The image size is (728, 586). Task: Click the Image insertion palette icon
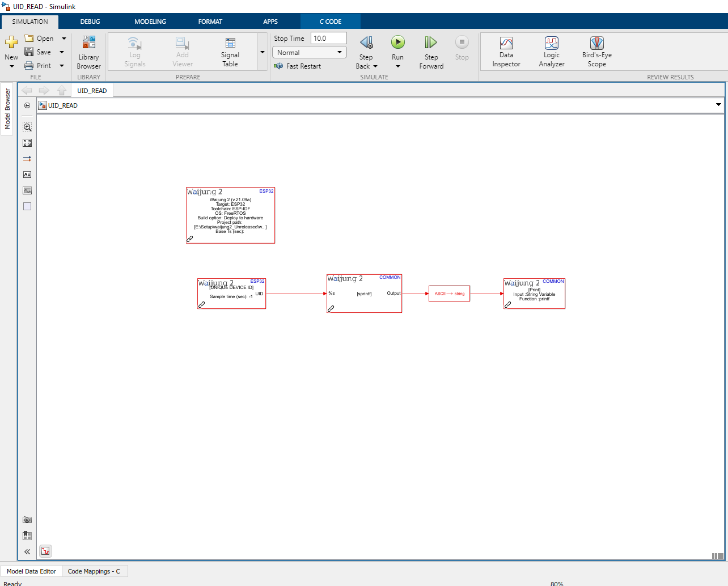tap(27, 190)
